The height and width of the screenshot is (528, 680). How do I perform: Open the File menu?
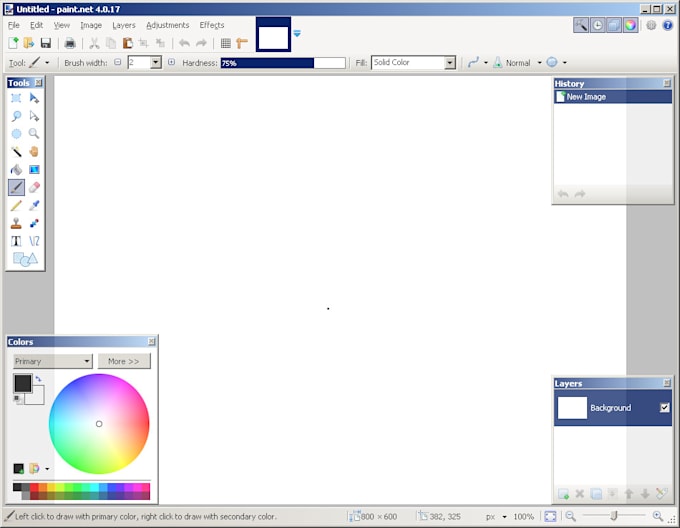coord(13,25)
